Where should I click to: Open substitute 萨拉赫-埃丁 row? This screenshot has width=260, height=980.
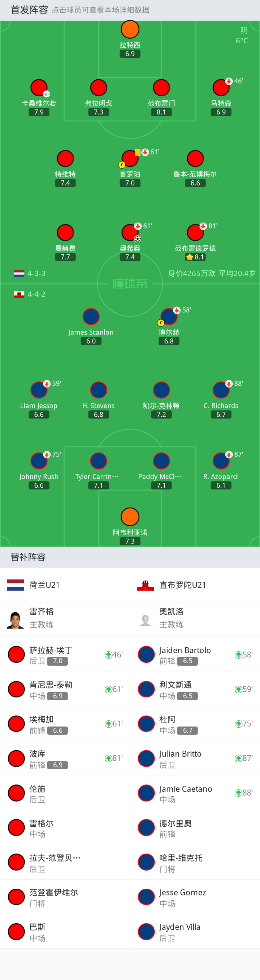pos(65,655)
